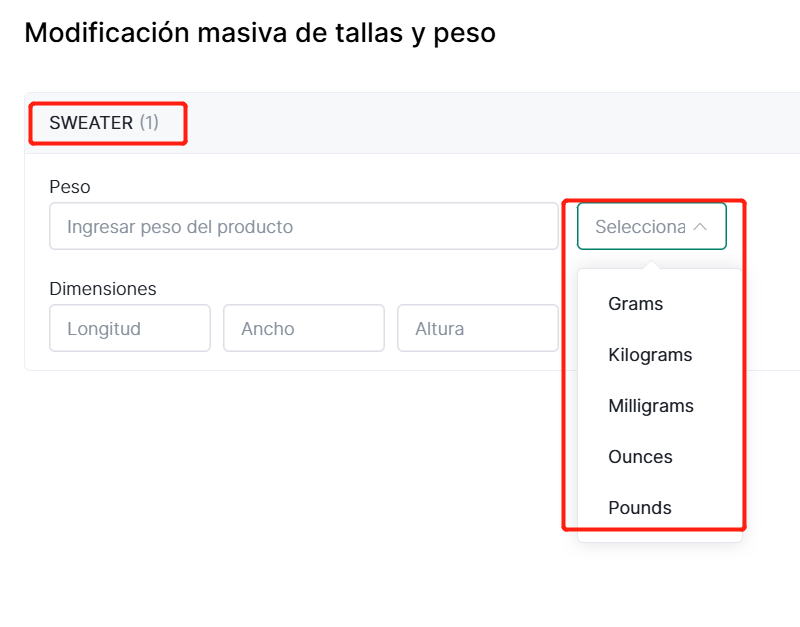Click into the Ancho input box
The height and width of the screenshot is (627, 800).
[304, 328]
